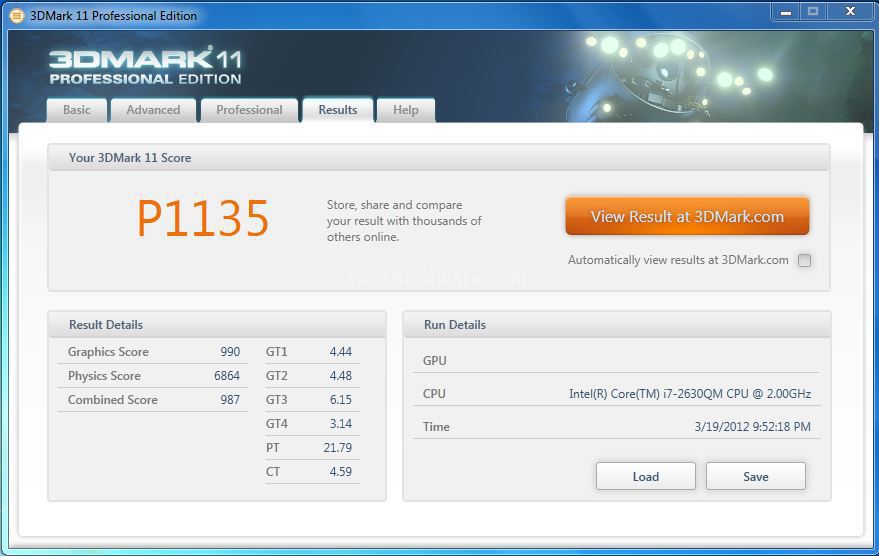
Task: Select the Professional tab
Action: pos(249,110)
